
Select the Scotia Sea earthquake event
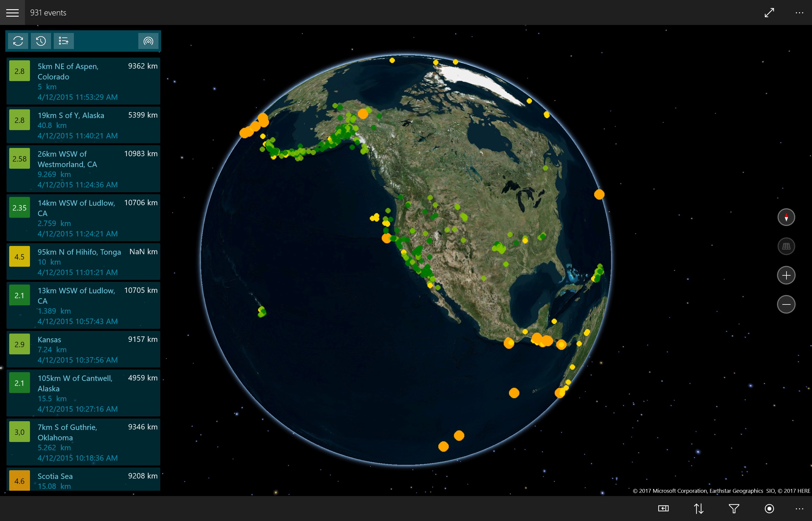coord(83,480)
